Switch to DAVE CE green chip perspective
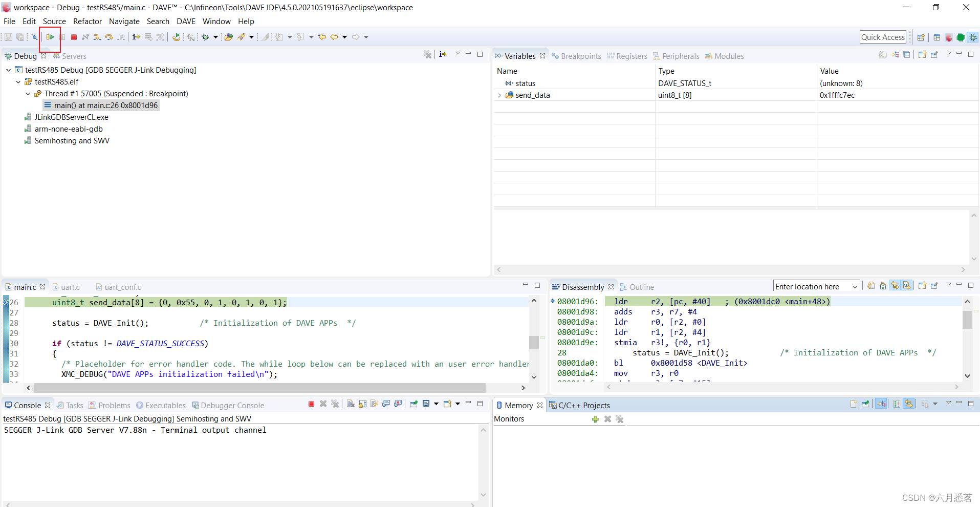The height and width of the screenshot is (507, 980). (961, 37)
